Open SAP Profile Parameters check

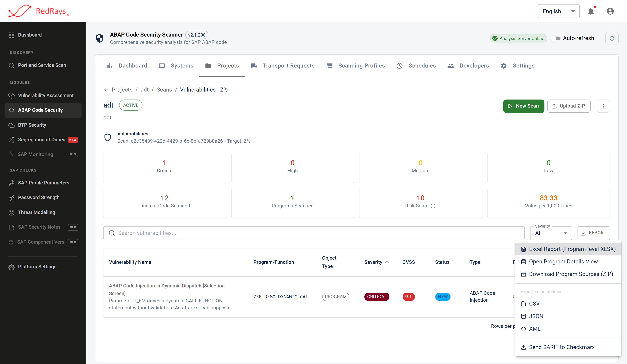pyautogui.click(x=43, y=183)
